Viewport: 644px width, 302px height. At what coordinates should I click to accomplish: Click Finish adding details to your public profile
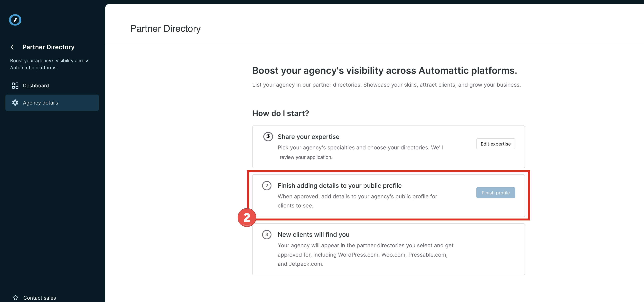click(339, 186)
